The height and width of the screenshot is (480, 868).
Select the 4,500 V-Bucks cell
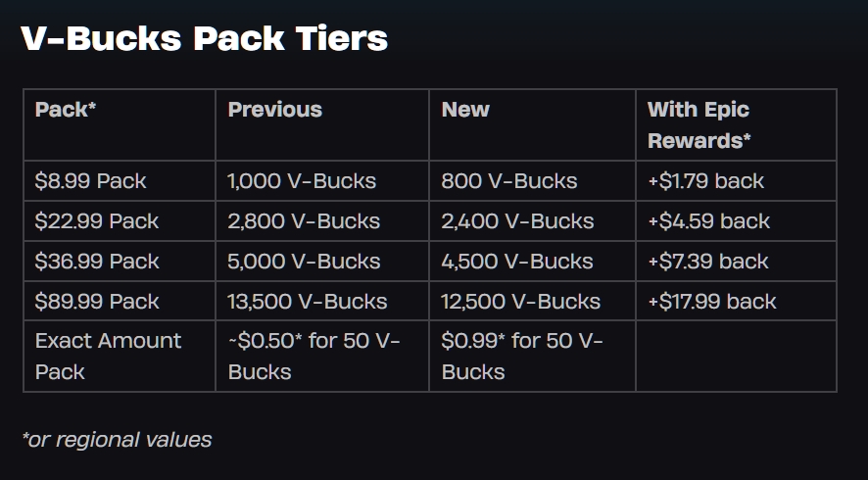click(517, 262)
